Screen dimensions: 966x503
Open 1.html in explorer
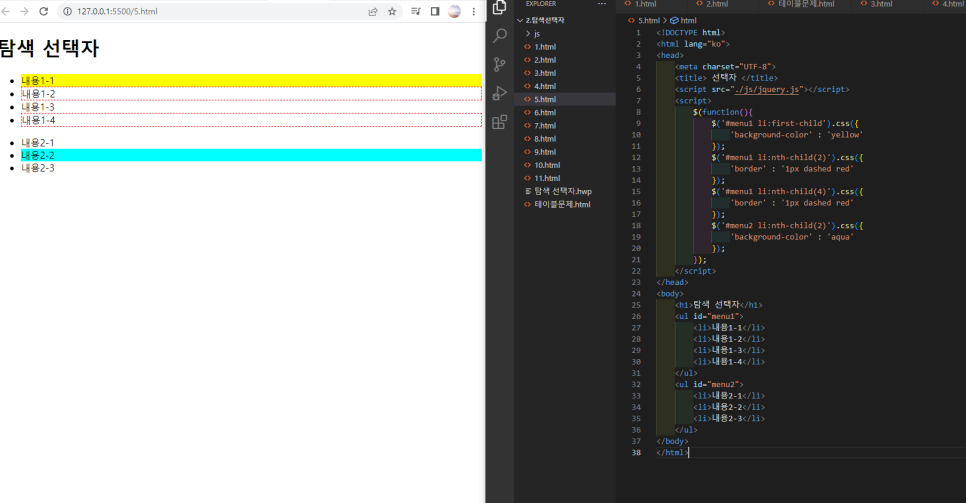pos(545,47)
